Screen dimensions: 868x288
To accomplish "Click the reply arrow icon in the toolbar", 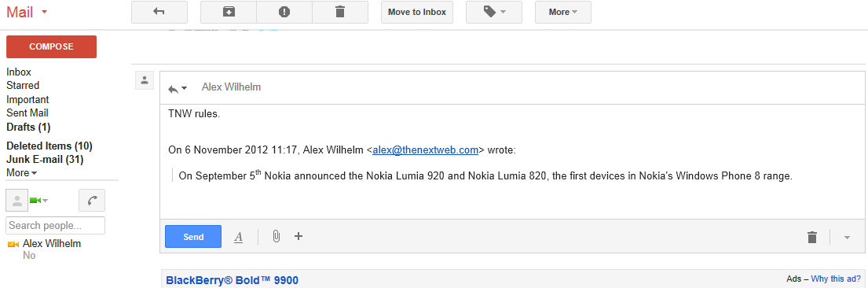I will 159,13.
